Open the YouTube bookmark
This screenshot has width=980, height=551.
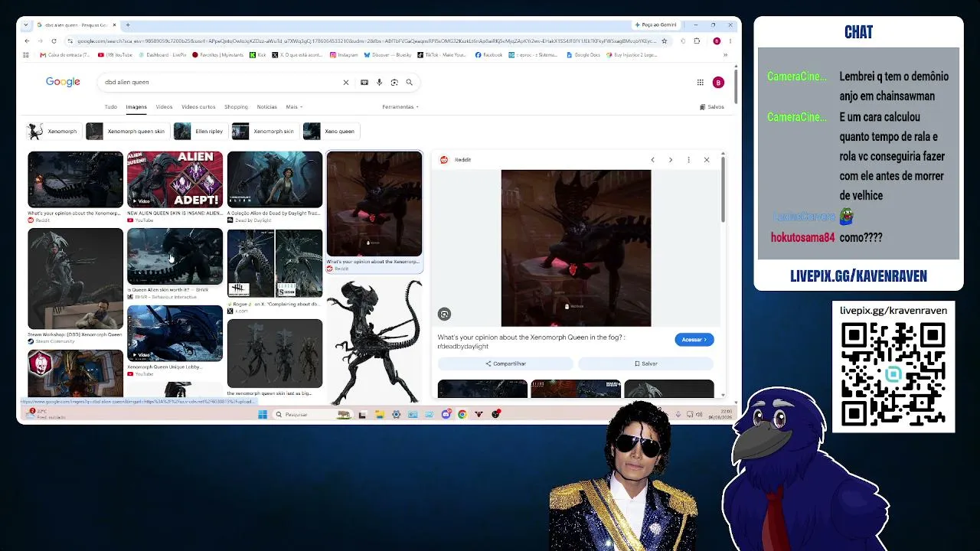click(x=115, y=55)
